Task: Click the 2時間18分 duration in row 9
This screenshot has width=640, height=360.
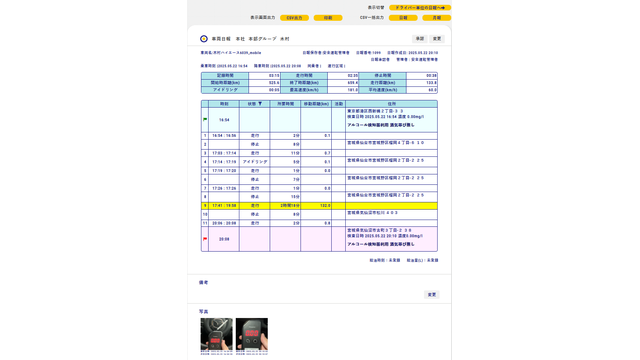Action: tap(290, 206)
